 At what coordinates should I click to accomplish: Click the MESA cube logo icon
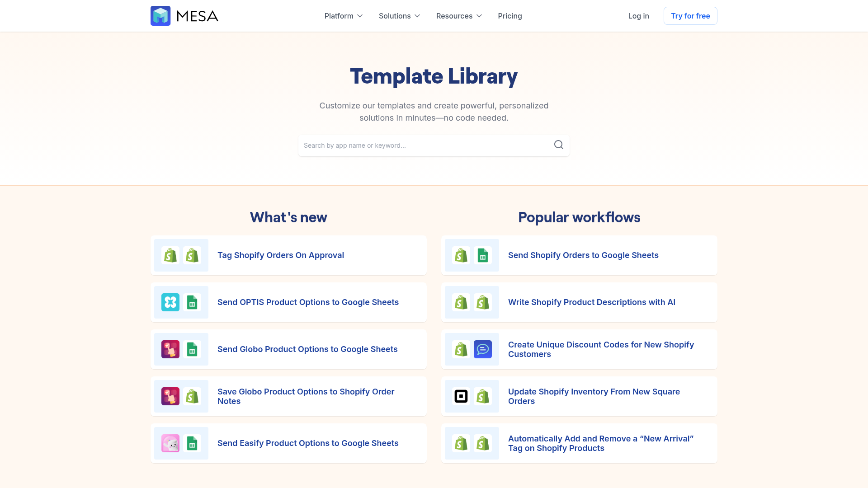(160, 16)
